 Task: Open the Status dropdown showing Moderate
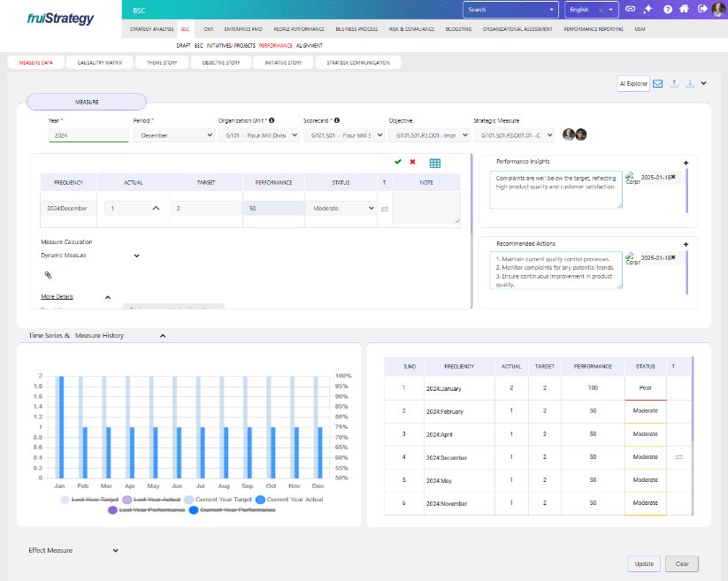pos(341,208)
